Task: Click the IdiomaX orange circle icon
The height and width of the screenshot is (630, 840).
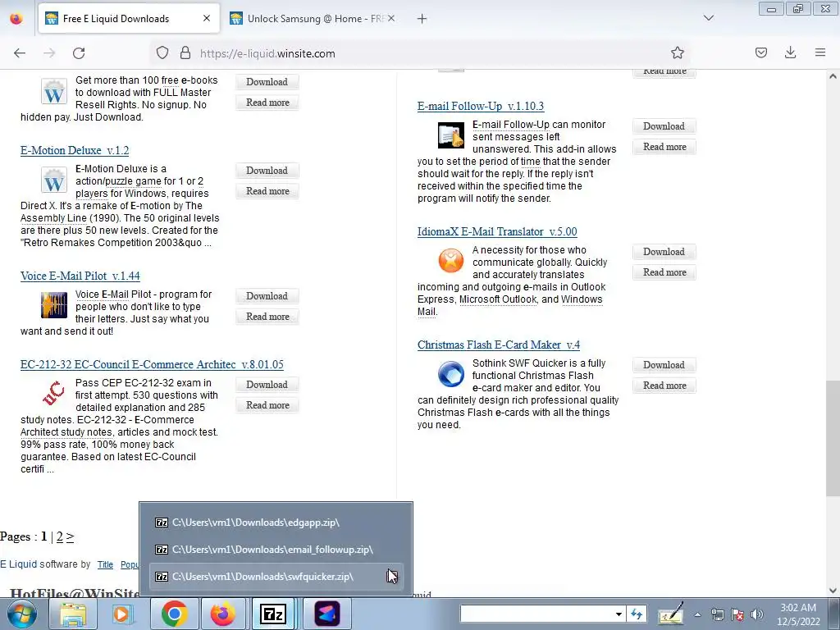Action: tap(451, 261)
